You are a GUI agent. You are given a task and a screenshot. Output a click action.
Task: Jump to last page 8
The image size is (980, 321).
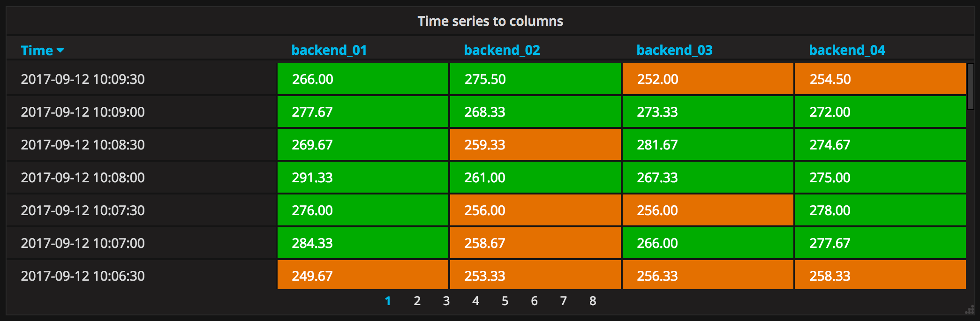point(593,301)
